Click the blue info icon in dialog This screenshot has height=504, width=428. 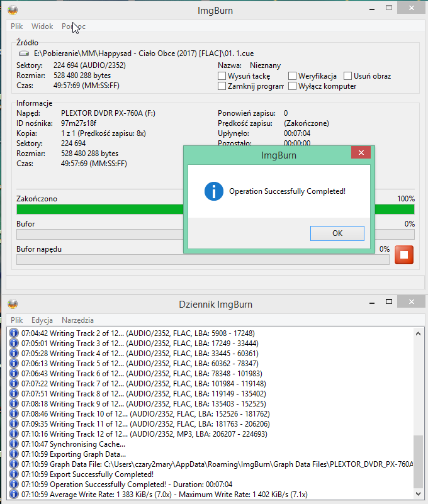(x=214, y=191)
